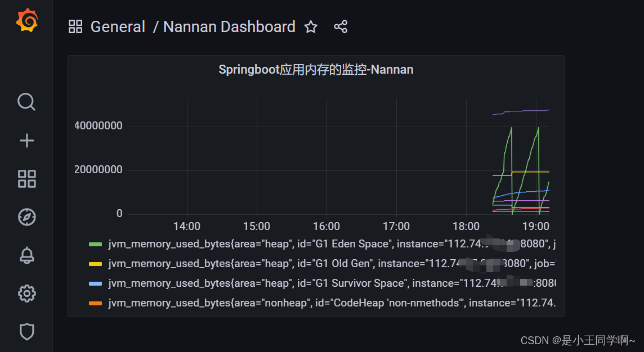Image resolution: width=644 pixels, height=352 pixels.
Task: Toggle the G1 Old Gen legend series
Action: pos(332,264)
